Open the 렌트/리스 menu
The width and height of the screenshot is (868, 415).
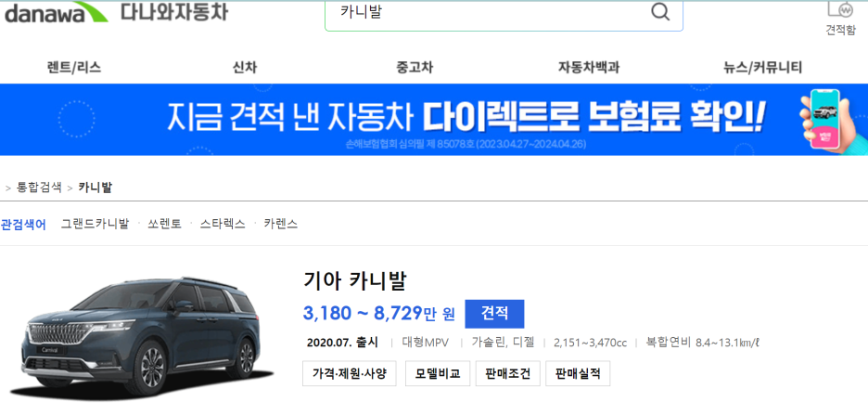pos(74,68)
